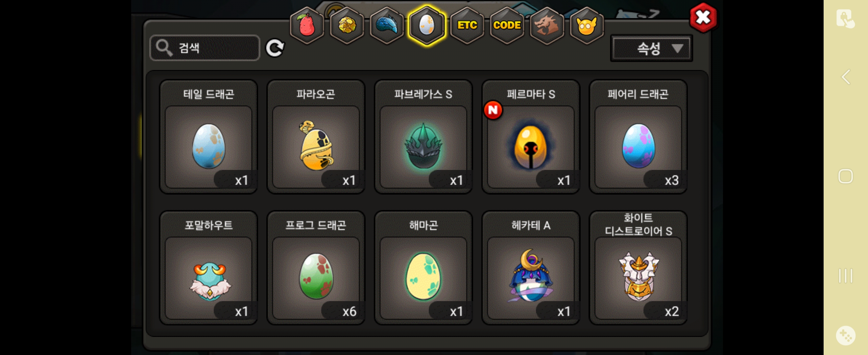868x355 pixels.
Task: Select the yellow horned mask tab
Action: coord(587,26)
